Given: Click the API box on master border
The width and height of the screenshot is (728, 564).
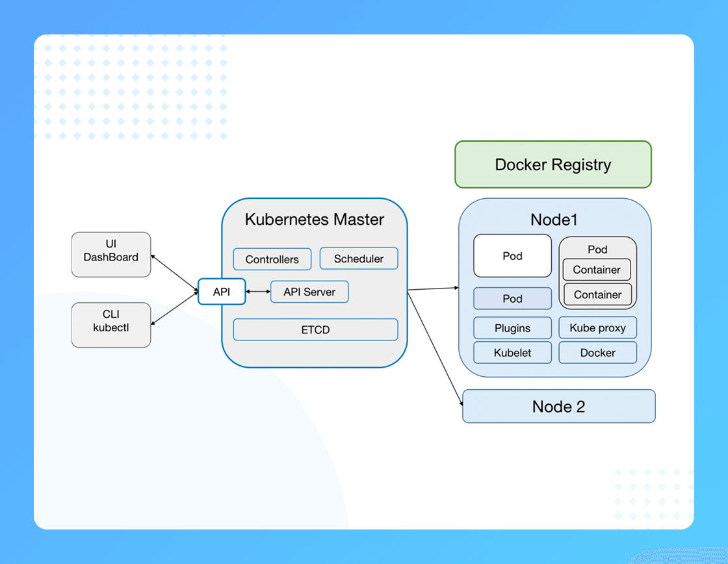Looking at the screenshot, I should click(222, 292).
